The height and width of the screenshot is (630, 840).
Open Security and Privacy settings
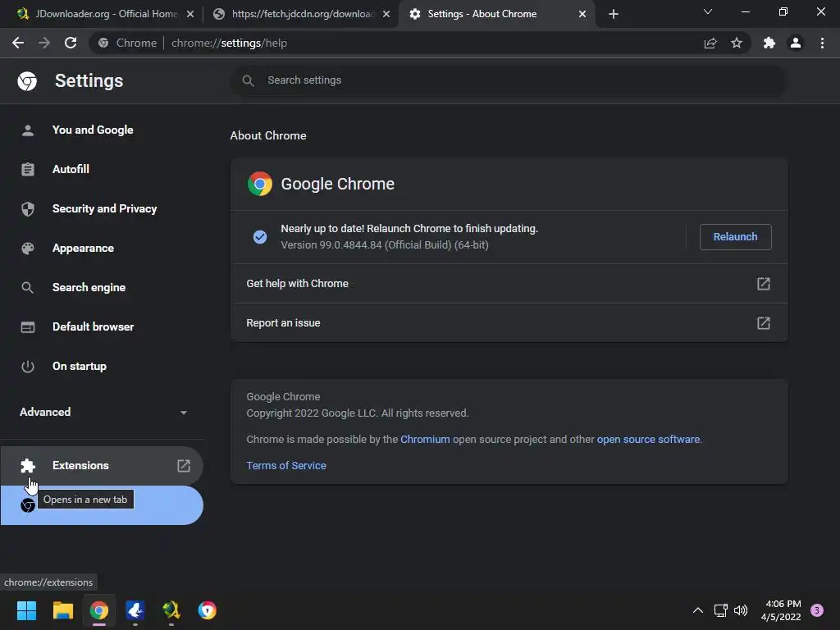[x=102, y=209]
